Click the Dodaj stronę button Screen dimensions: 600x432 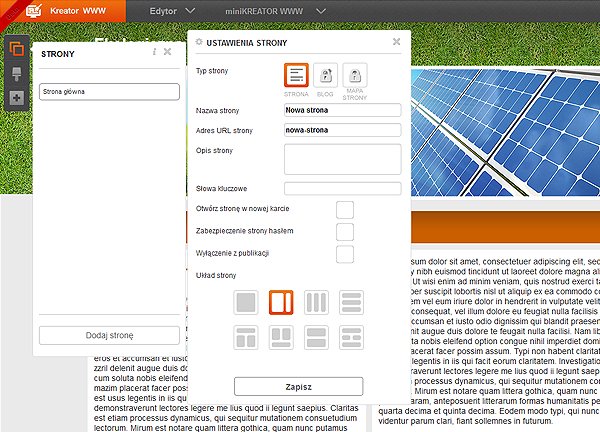[109, 335]
